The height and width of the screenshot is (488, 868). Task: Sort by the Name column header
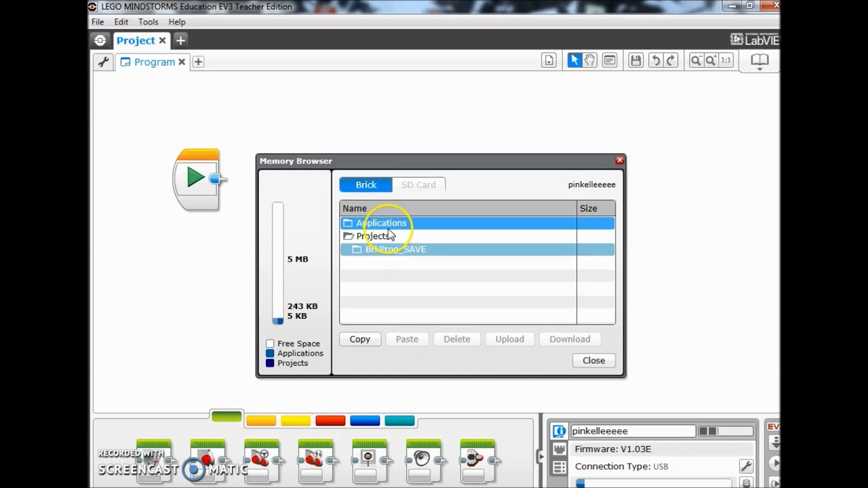(458, 208)
